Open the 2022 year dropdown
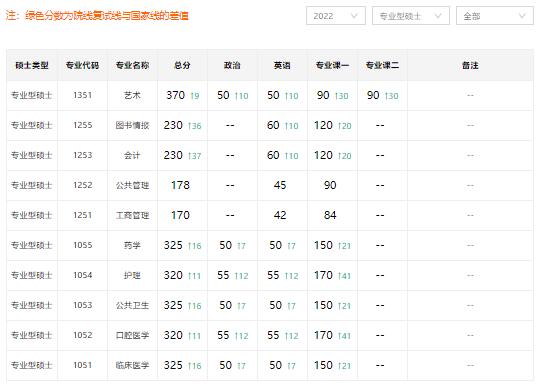Image resolution: width=539 pixels, height=385 pixels. click(336, 16)
